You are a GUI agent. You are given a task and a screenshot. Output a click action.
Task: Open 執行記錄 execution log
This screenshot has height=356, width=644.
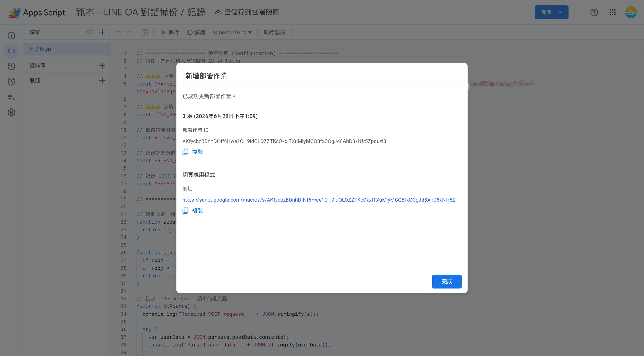275,32
